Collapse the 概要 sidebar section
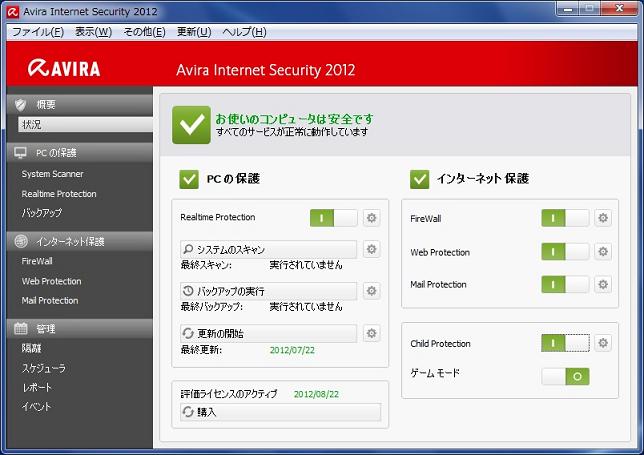Image resolution: width=644 pixels, height=455 pixels. point(80,105)
